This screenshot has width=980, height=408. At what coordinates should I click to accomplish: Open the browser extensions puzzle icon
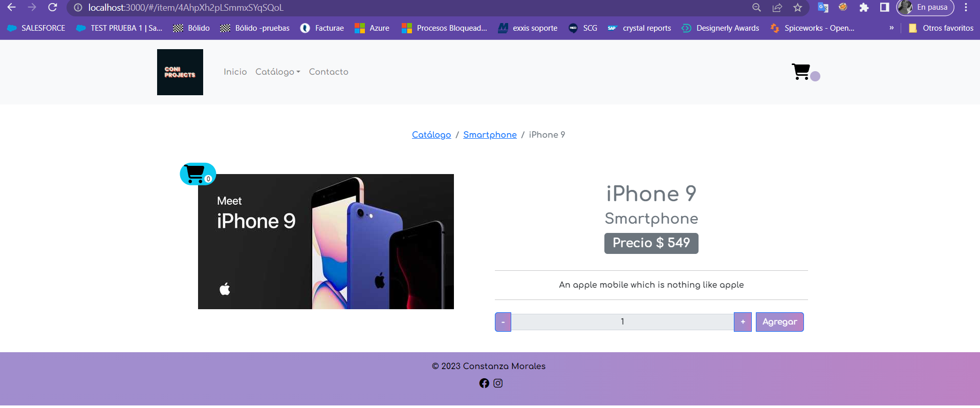point(864,8)
